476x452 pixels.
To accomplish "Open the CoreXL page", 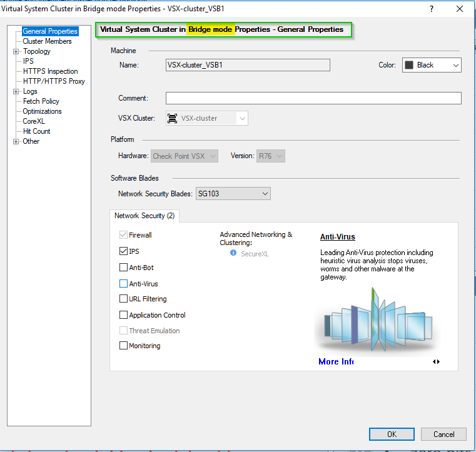I will click(34, 121).
